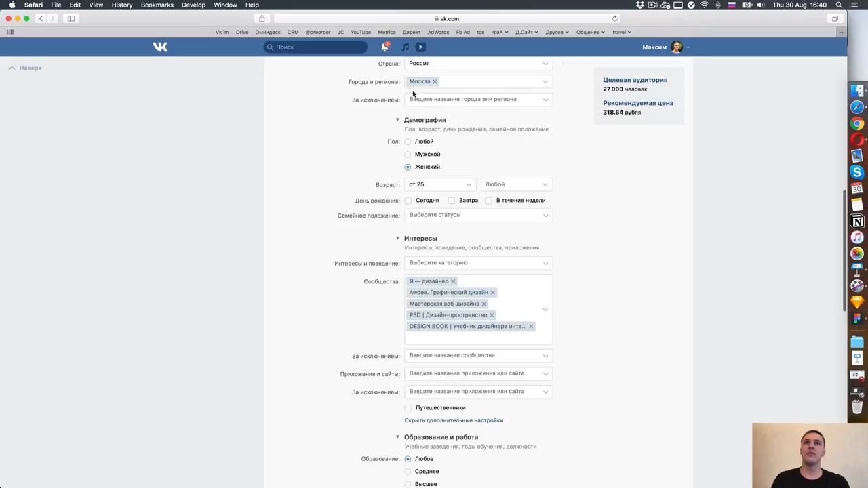Open Sketch from the dock
This screenshot has height=488, width=868.
point(857,302)
